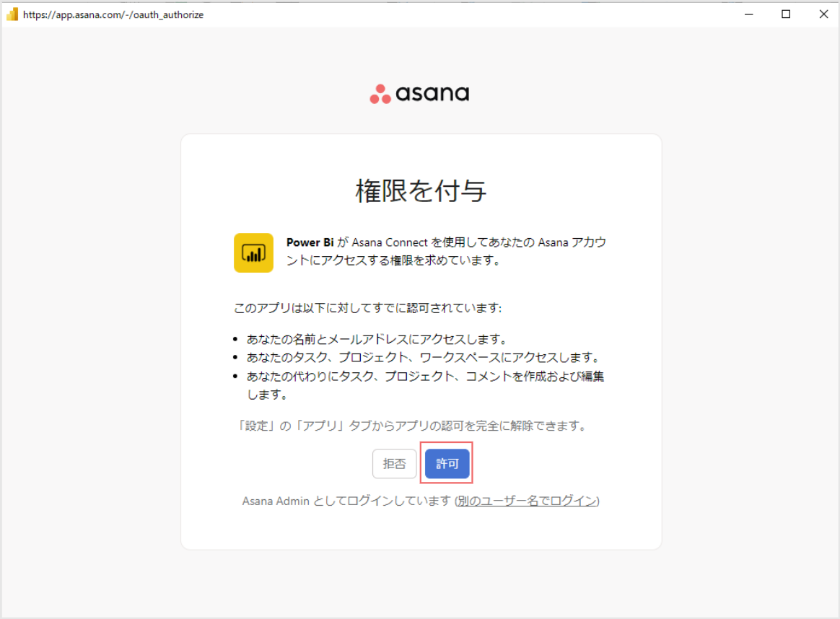Click the 権限を付与 heading
840x619 pixels.
421,190
